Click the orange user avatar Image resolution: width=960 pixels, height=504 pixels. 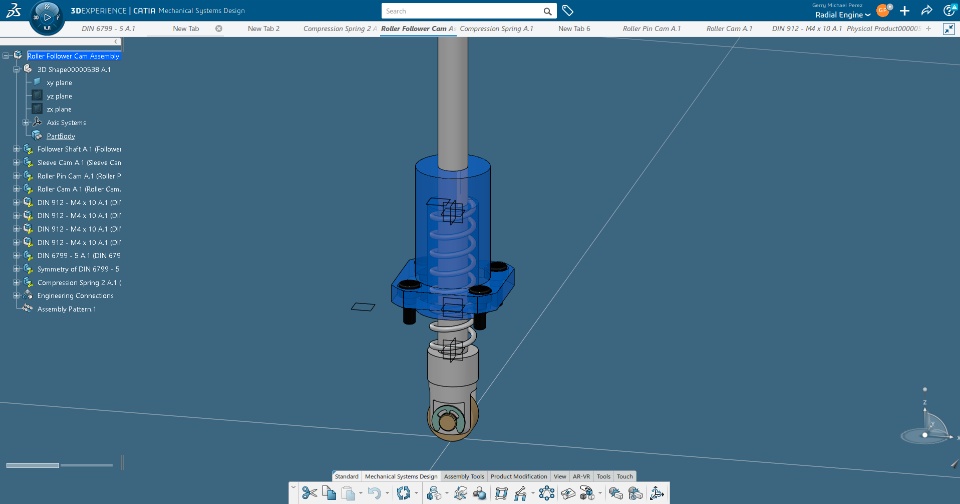tap(882, 10)
